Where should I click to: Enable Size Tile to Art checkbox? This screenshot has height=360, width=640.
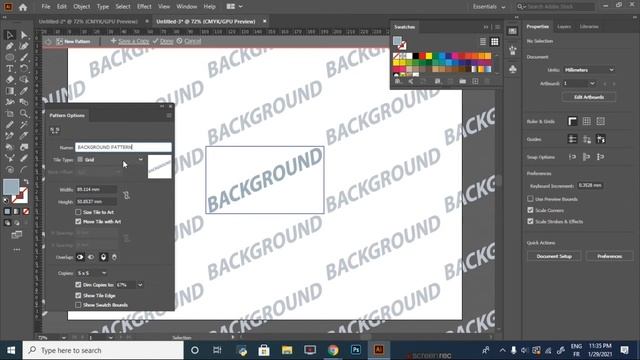(x=78, y=212)
